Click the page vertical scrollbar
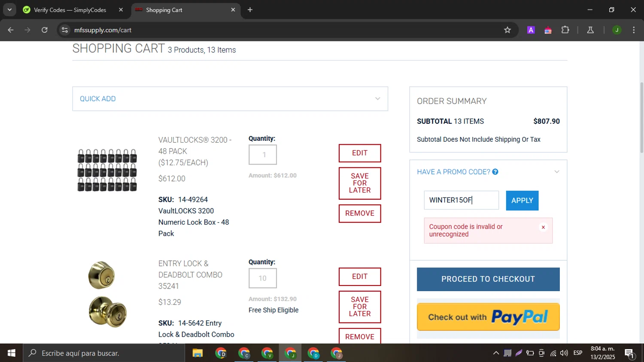This screenshot has height=362, width=644. [642, 117]
